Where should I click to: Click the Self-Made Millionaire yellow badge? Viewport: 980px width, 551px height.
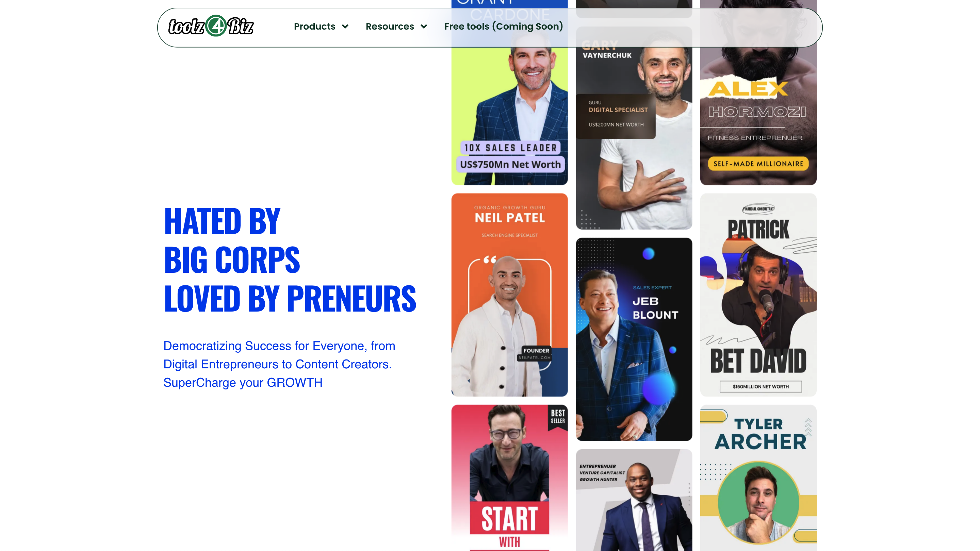(758, 164)
